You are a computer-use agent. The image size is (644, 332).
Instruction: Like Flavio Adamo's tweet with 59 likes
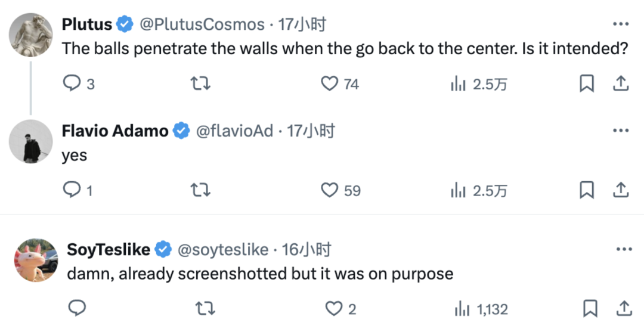[x=329, y=190]
